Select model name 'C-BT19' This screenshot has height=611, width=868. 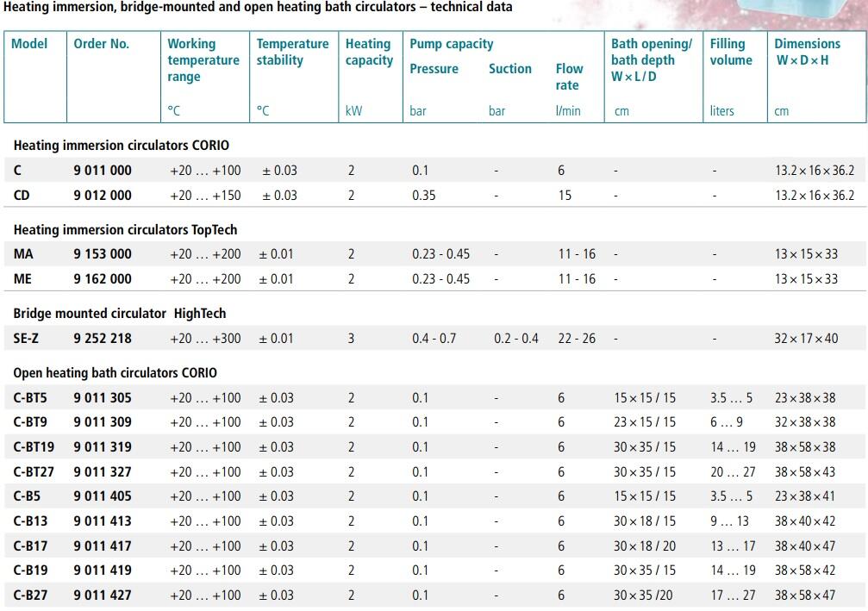point(34,447)
